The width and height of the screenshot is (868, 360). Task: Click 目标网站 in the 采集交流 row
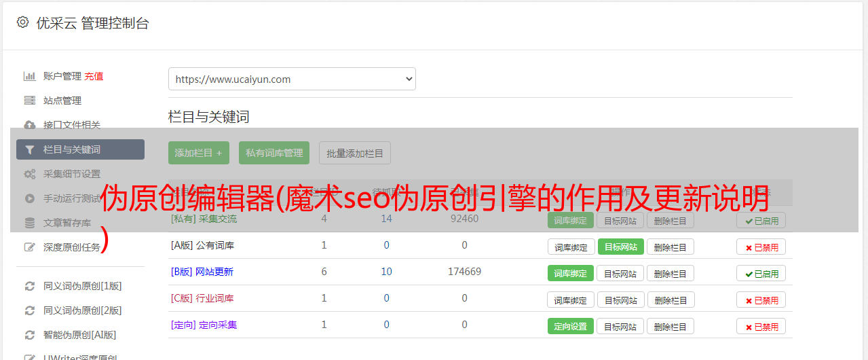click(620, 220)
